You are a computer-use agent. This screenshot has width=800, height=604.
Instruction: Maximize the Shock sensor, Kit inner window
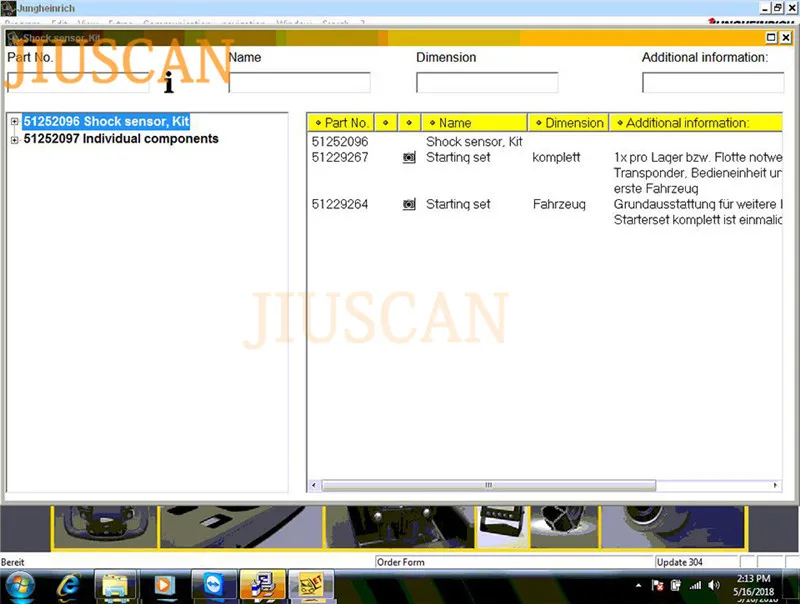pyautogui.click(x=771, y=37)
